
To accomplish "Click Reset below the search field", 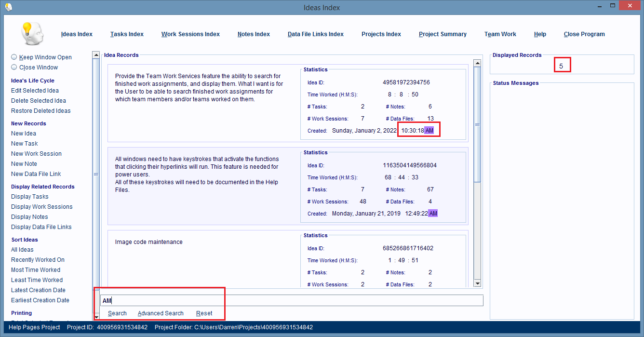I will tap(204, 313).
